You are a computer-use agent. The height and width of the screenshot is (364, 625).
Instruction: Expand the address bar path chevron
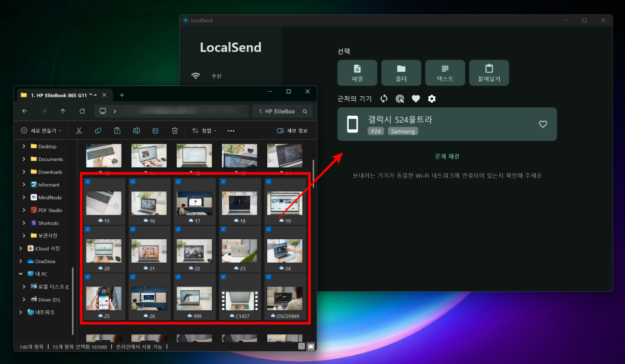tap(115, 111)
